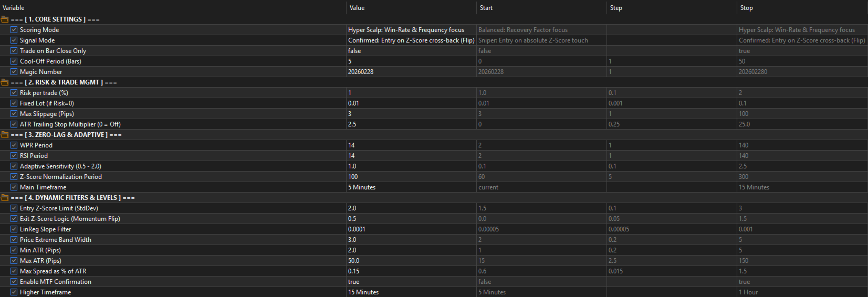Change the Higher Timeframe value of 15 Minutes
Image resolution: width=868 pixels, height=297 pixels.
coord(411,292)
